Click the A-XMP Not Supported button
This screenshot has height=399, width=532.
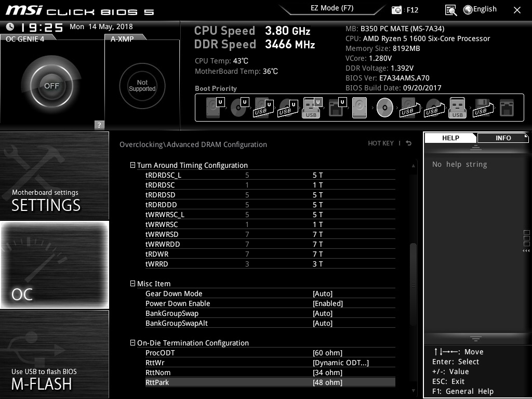142,86
